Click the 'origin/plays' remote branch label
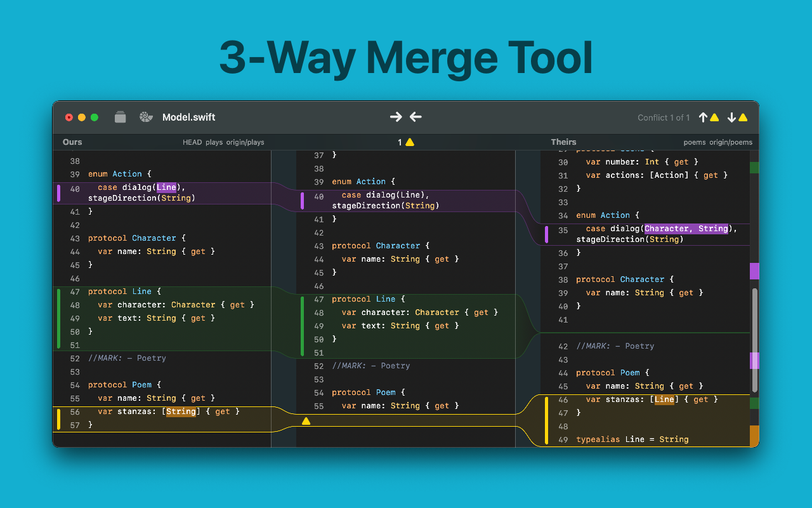This screenshot has height=508, width=812. click(245, 142)
